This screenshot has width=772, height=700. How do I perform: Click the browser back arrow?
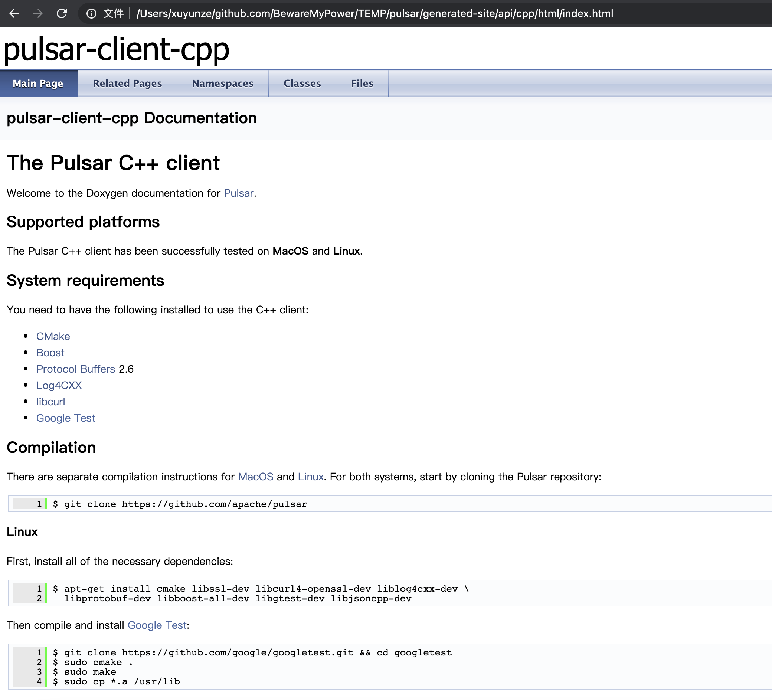click(14, 13)
